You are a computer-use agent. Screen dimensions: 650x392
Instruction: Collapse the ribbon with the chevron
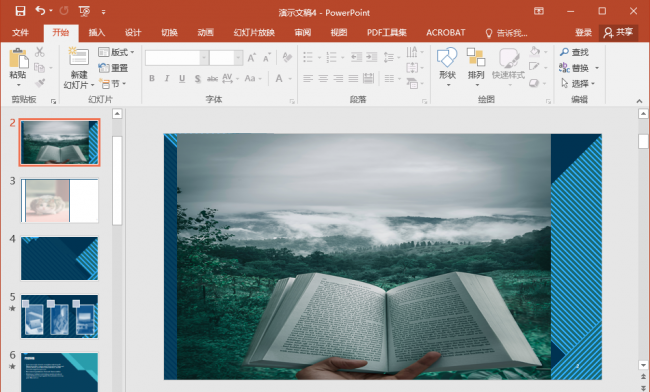pyautogui.click(x=639, y=101)
